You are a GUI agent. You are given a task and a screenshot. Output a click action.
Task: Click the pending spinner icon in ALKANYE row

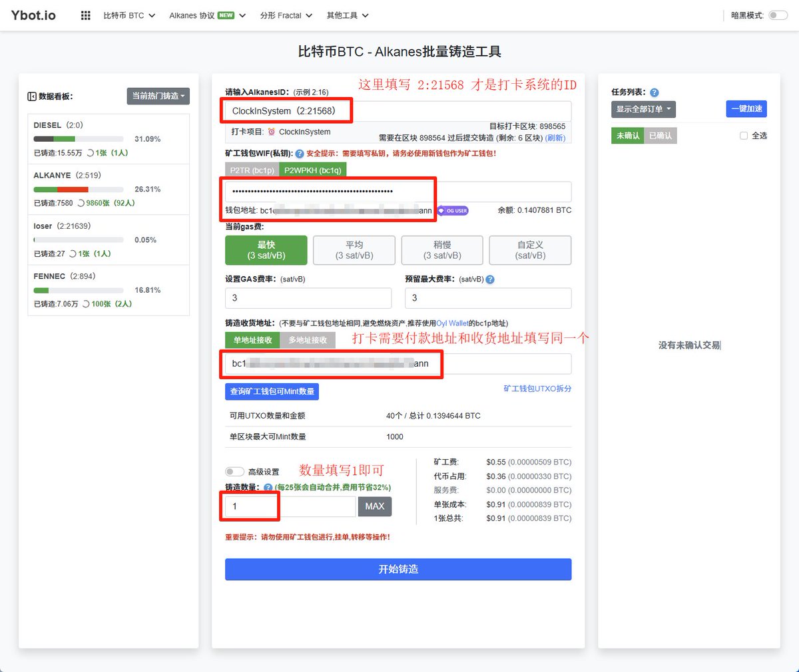[x=81, y=204]
